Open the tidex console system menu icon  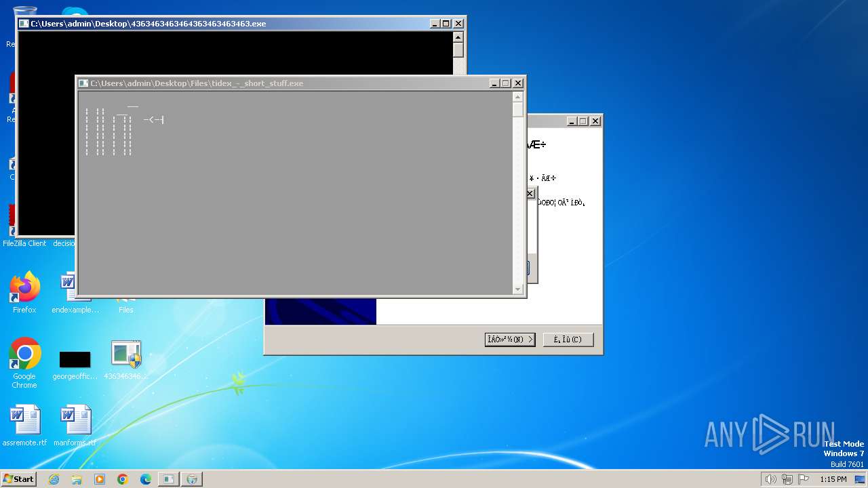[83, 83]
